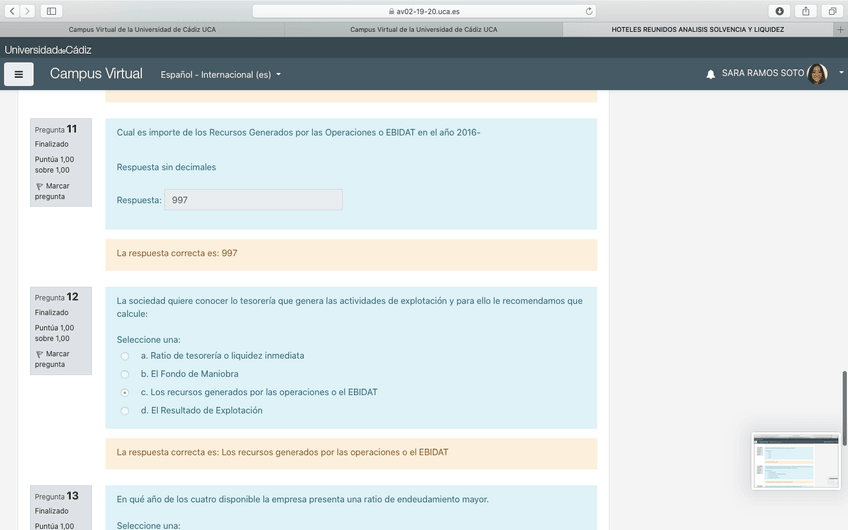Open Safari downloads icon

pyautogui.click(x=780, y=11)
